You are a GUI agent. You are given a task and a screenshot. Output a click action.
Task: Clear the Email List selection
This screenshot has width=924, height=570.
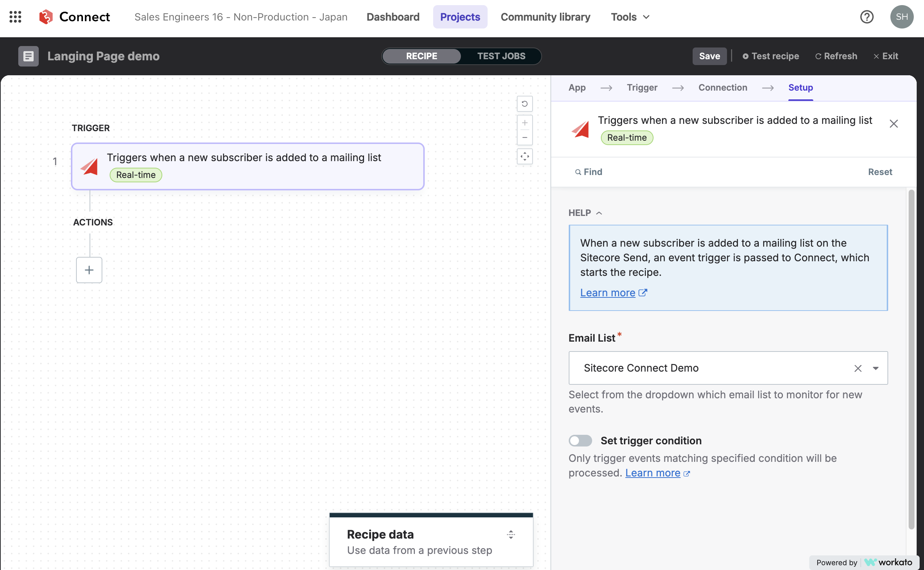point(857,368)
